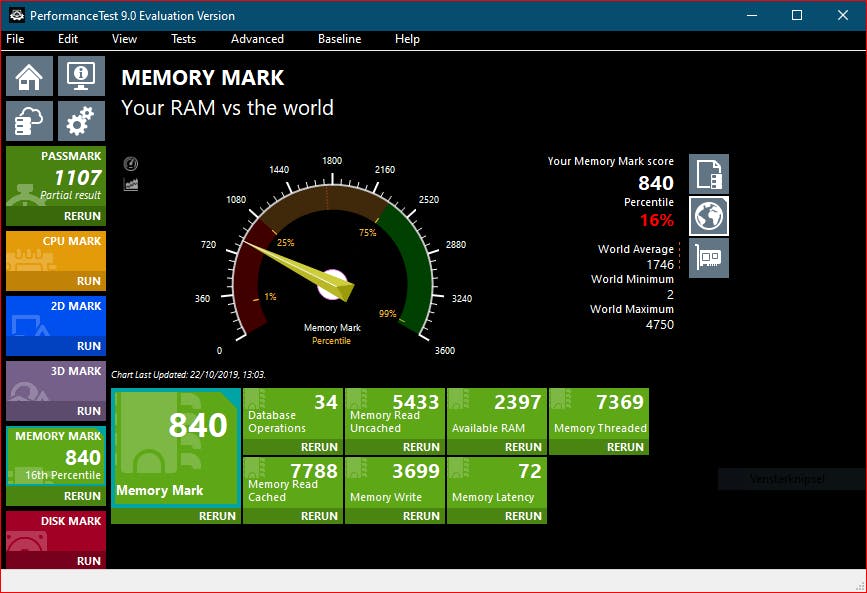The image size is (867, 593).
Task: Click the small gauge chart icon
Action: [x=131, y=164]
